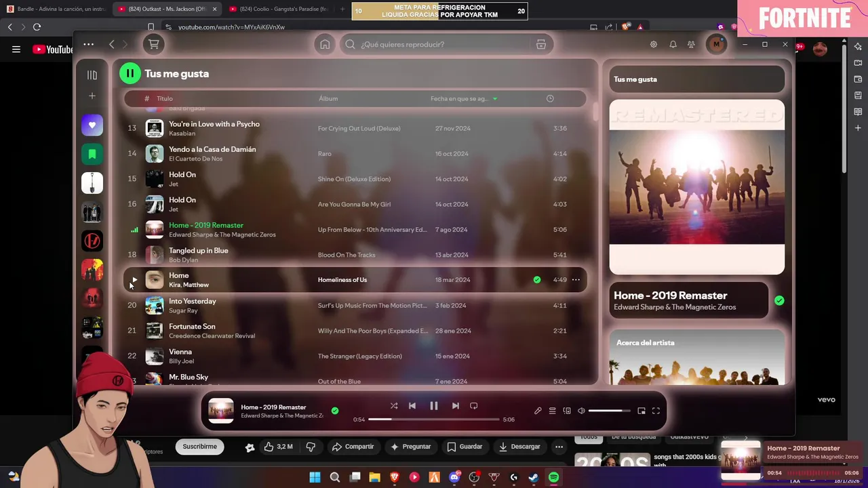The height and width of the screenshot is (488, 868).
Task: Click Suscribirse on the YouTube page
Action: pyautogui.click(x=199, y=447)
